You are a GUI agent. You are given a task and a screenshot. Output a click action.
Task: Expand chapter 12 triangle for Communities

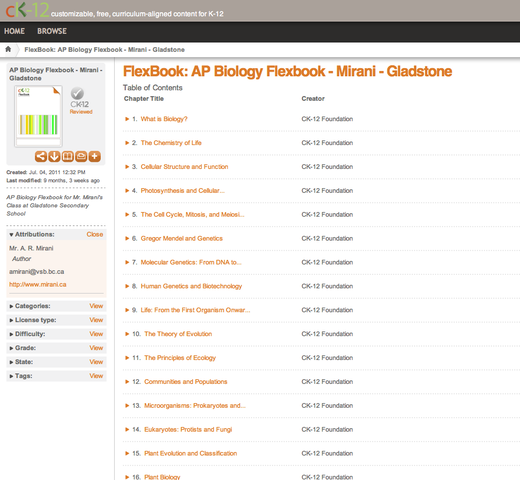127,382
